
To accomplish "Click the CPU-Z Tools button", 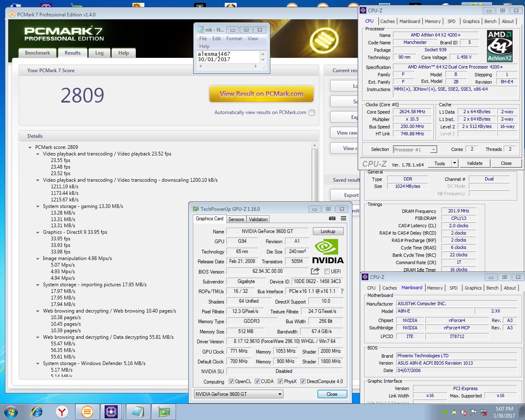I will (440, 163).
